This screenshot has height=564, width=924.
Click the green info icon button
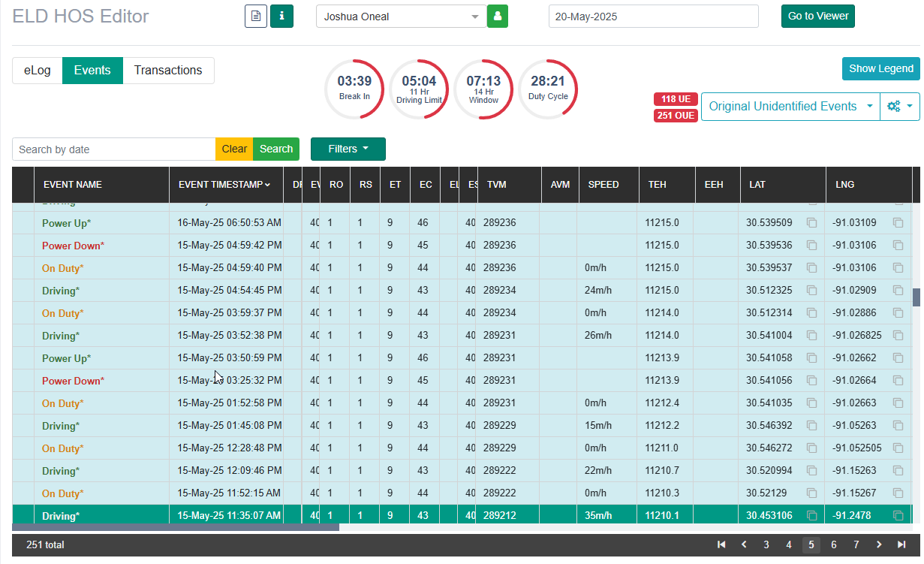281,16
